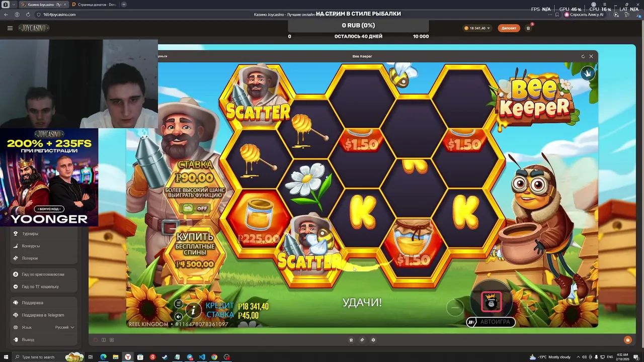
Task: Open Visual Studio Code from the taskbar
Action: coord(202,357)
